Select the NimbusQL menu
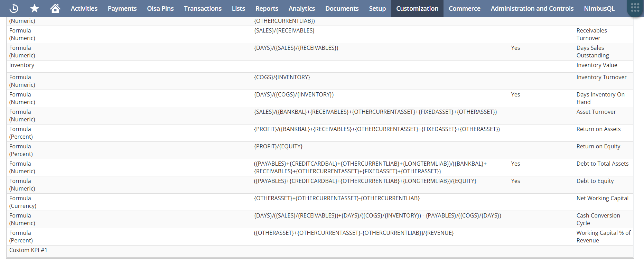The width and height of the screenshot is (644, 268). click(599, 8)
